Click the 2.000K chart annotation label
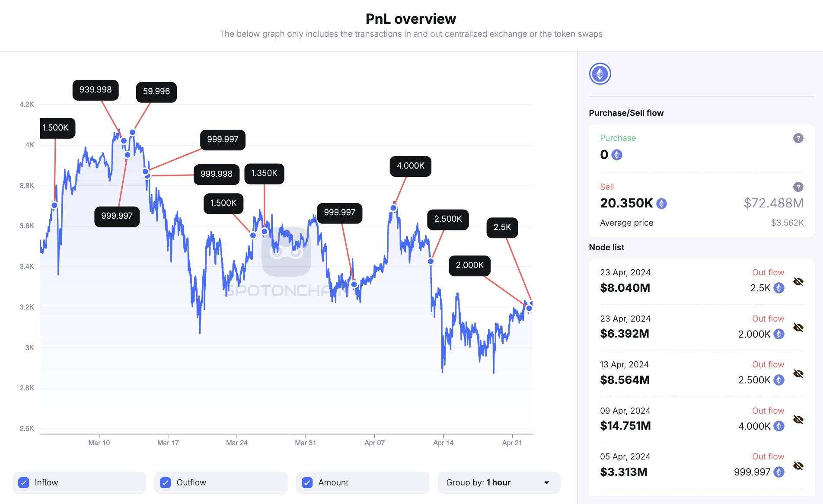This screenshot has height=504, width=823. click(469, 265)
